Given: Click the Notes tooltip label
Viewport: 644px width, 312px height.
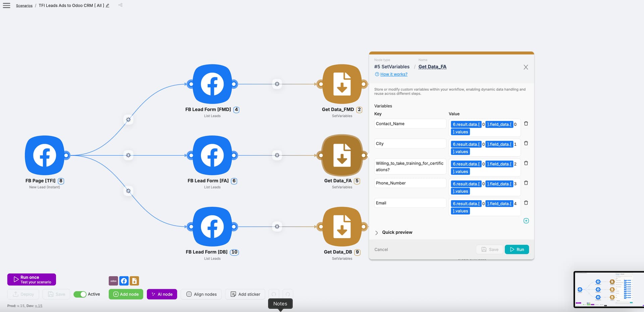Looking at the screenshot, I should pos(280,304).
